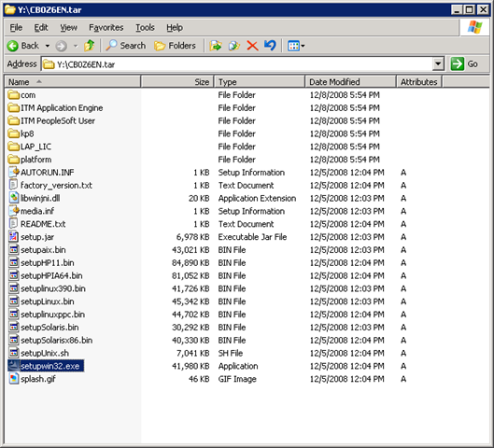
Task: Sort by the Date Modified column header
Action: point(350,82)
